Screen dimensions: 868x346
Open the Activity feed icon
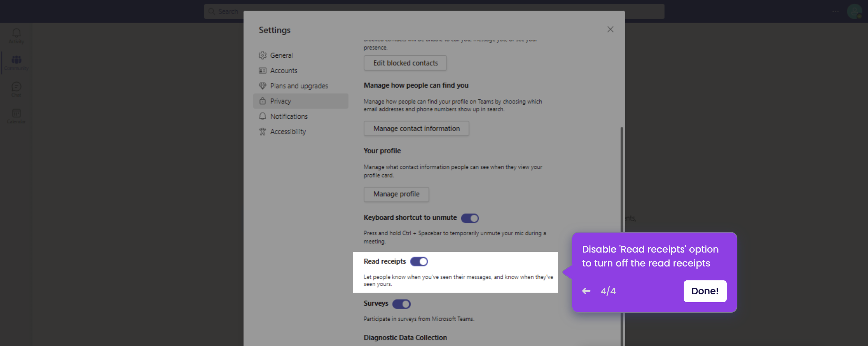[16, 33]
